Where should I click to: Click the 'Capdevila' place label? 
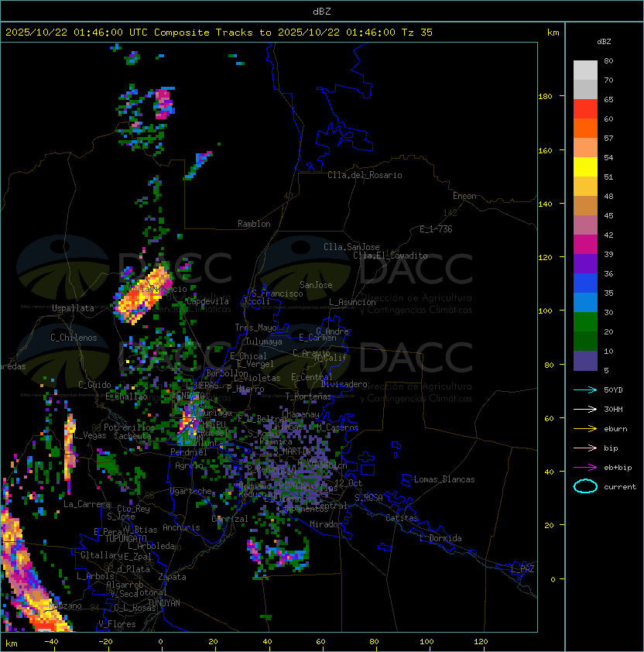tap(207, 301)
